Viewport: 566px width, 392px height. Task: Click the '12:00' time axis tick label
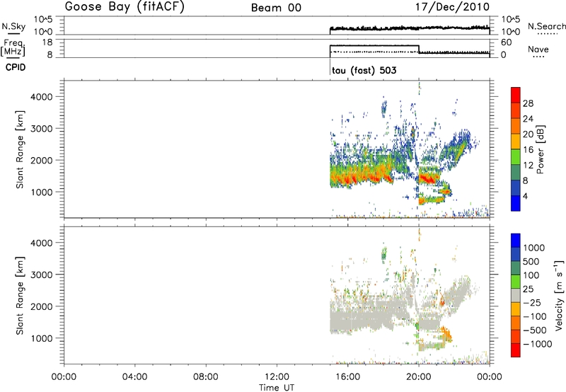277,377
